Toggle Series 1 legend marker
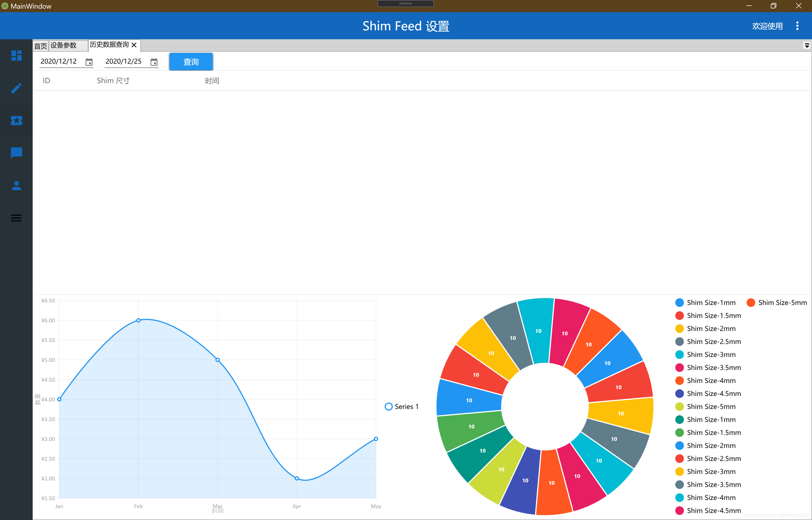Image resolution: width=812 pixels, height=520 pixels. pos(389,407)
